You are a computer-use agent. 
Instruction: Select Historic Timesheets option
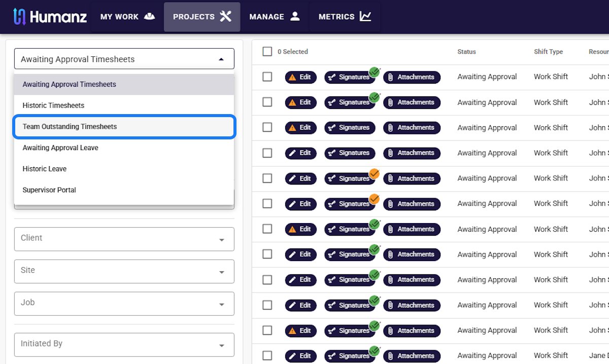(124, 105)
